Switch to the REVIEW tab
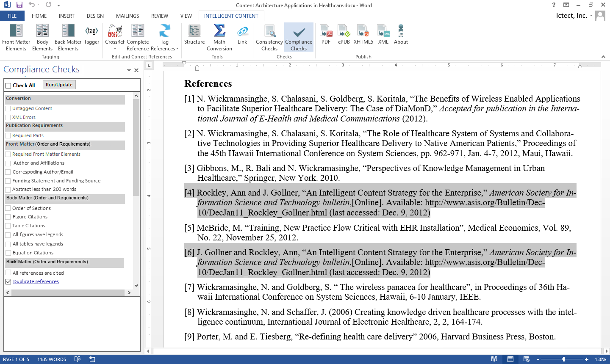Screen dimensions: 610x364 pyautogui.click(x=160, y=16)
